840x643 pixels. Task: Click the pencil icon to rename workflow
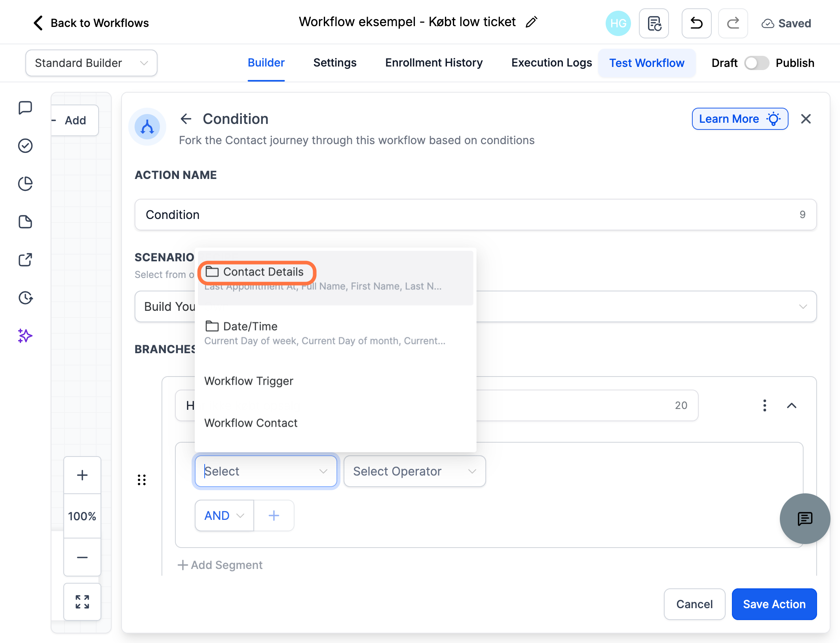point(531,22)
